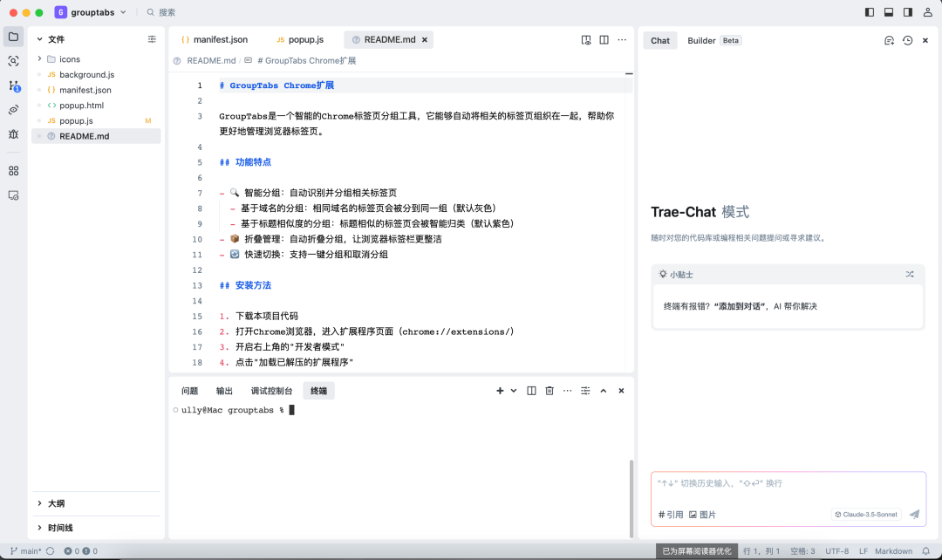This screenshot has width=942, height=560.
Task: Open the Extensions grid icon
Action: [13, 171]
